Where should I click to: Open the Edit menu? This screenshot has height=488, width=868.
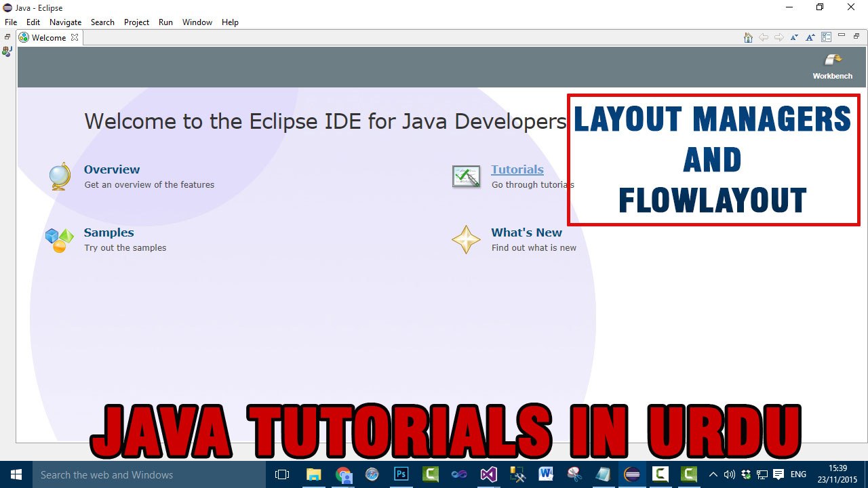tap(33, 22)
